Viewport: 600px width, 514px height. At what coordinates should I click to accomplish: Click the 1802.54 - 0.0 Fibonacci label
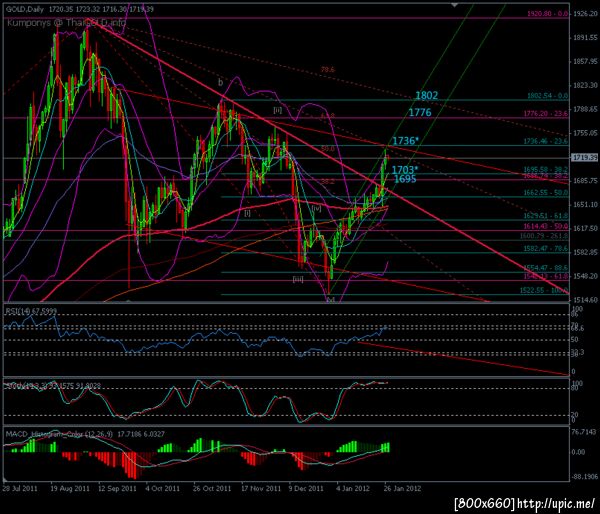[548, 96]
